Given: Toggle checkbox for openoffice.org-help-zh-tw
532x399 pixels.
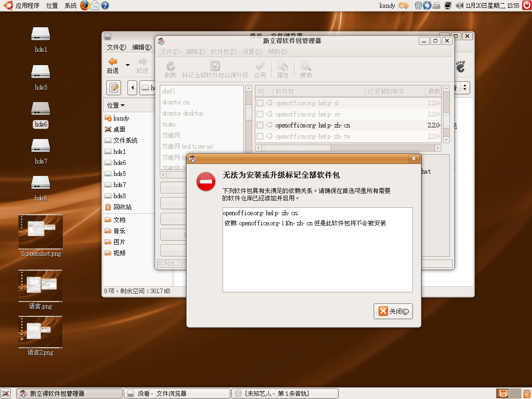Looking at the screenshot, I should click(260, 136).
